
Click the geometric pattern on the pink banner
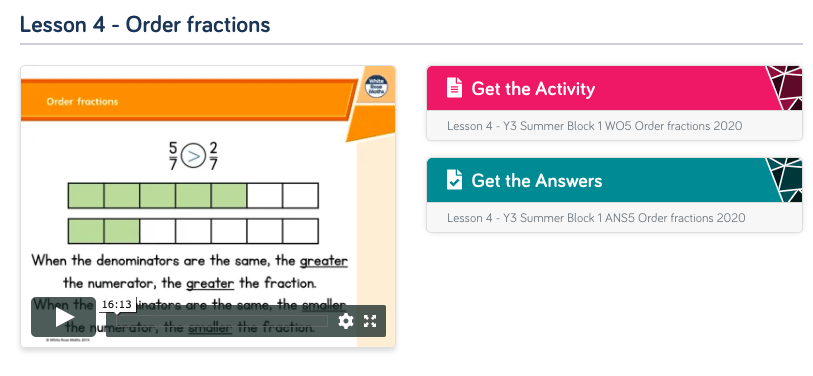click(784, 88)
